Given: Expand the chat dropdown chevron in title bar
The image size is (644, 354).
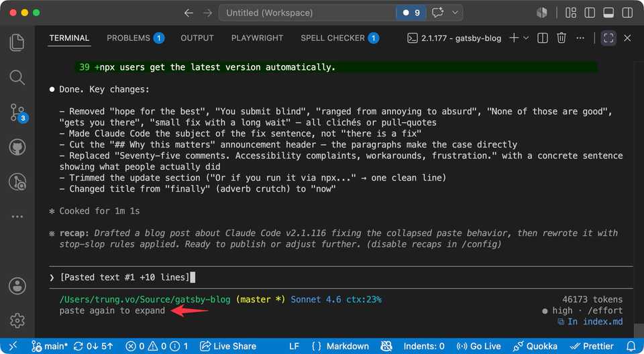Looking at the screenshot, I should pos(455,13).
